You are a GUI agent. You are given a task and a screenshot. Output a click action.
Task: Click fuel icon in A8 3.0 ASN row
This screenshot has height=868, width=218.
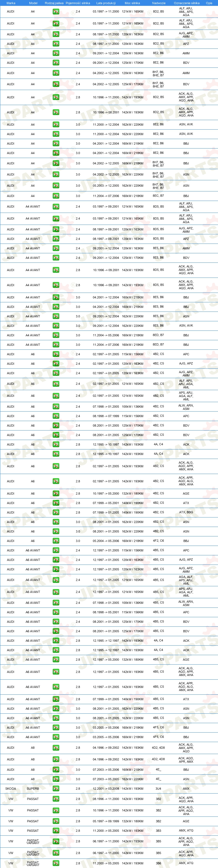[x=56, y=779]
